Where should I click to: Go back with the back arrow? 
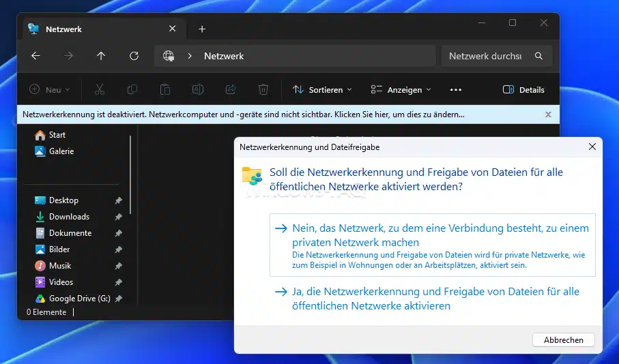[36, 56]
